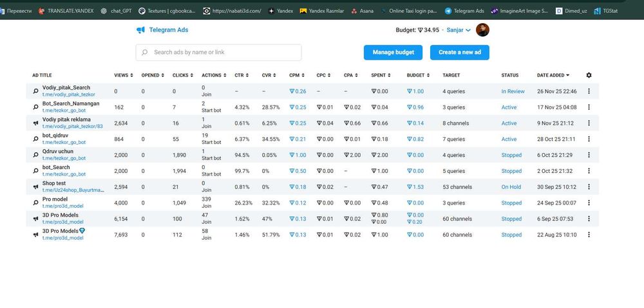Sort table by CPC column

click(x=324, y=75)
